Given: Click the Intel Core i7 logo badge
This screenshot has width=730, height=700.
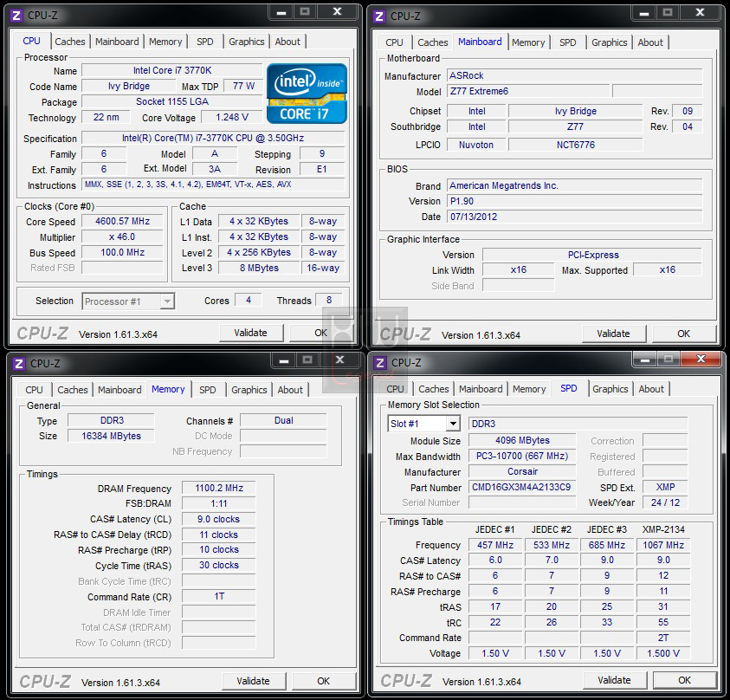Looking at the screenshot, I should [x=307, y=94].
